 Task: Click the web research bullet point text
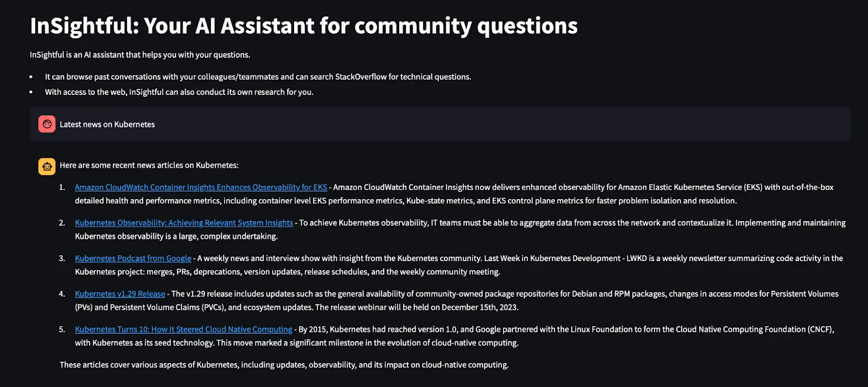pyautogui.click(x=179, y=92)
